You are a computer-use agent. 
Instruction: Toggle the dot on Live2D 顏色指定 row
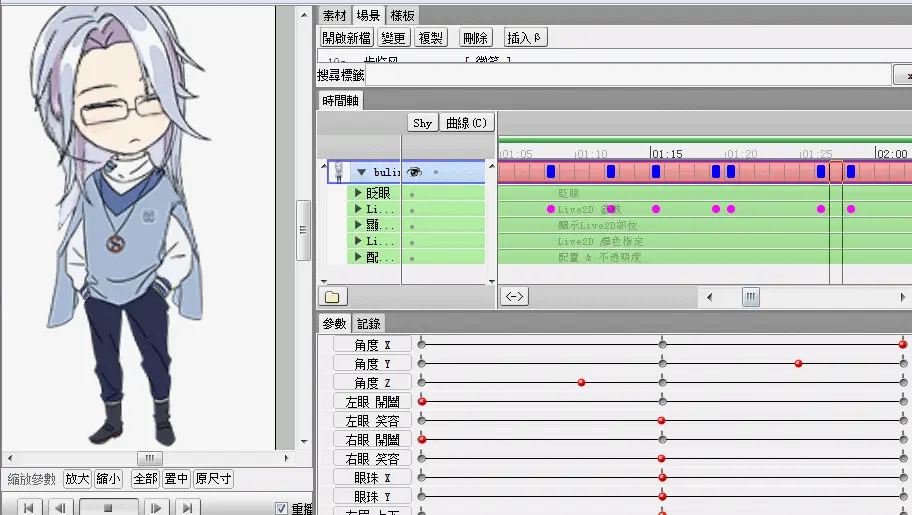coord(412,242)
